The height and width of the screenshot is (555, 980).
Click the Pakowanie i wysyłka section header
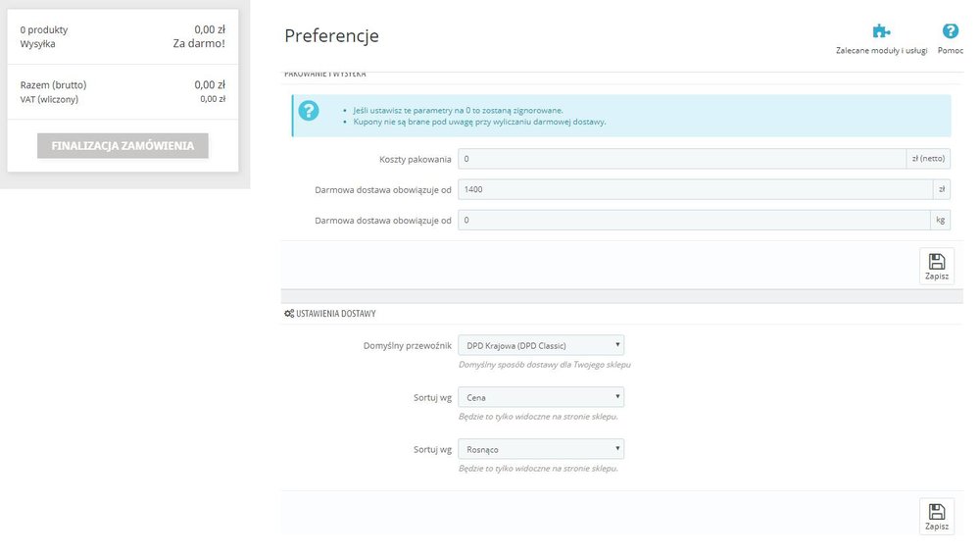[x=325, y=75]
